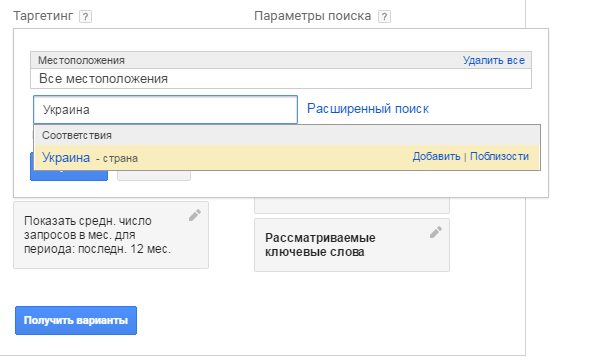Click the Соответствия suggestions header
This screenshot has height=362, width=592.
77,135
